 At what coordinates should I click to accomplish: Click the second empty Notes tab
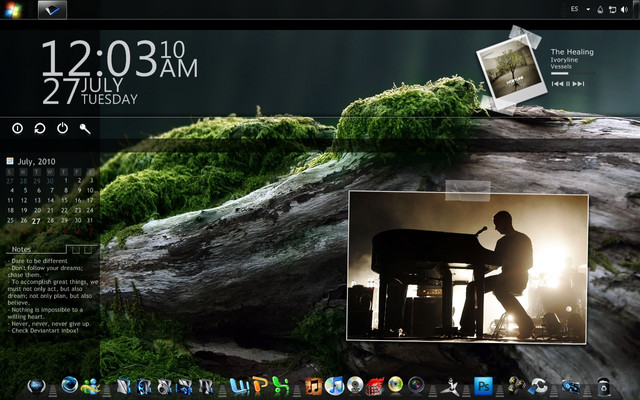point(87,249)
